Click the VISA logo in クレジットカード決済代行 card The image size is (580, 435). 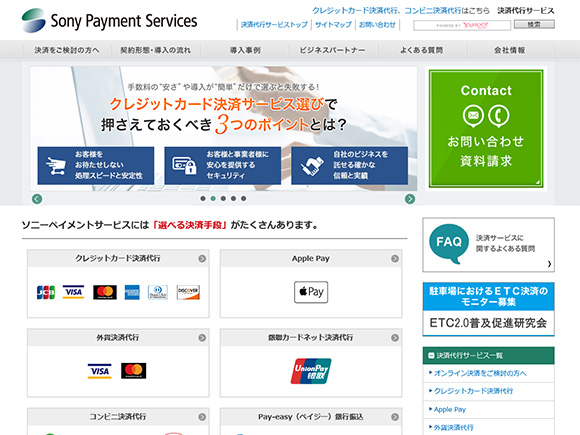point(73,292)
